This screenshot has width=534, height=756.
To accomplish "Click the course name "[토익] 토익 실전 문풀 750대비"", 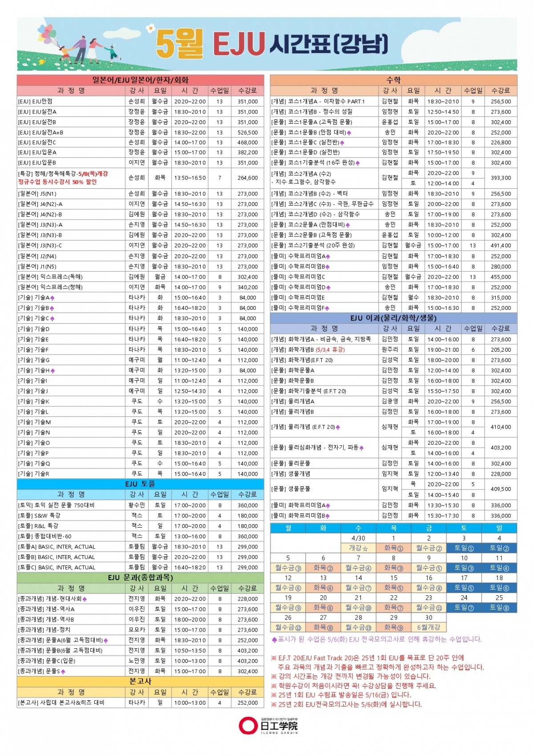I will (56, 505).
